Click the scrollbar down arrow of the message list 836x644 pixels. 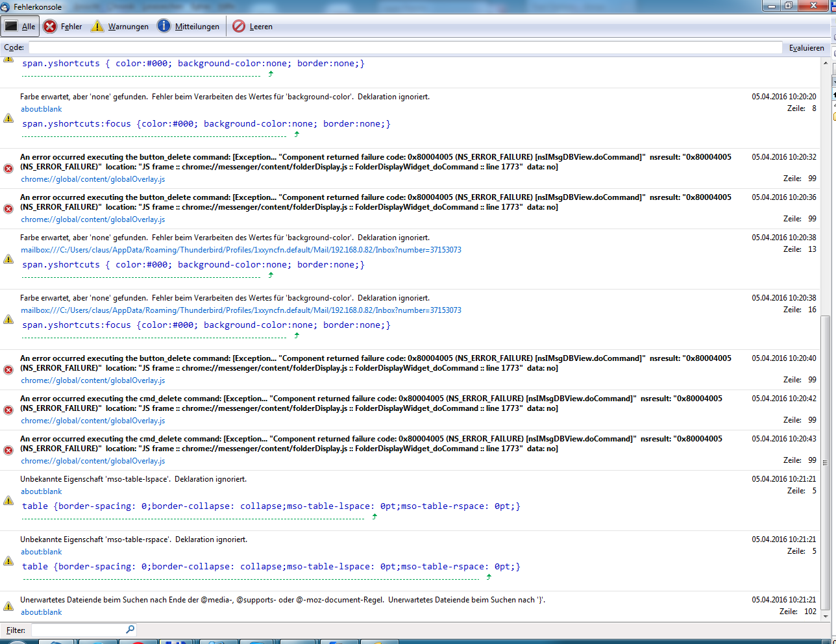(826, 615)
